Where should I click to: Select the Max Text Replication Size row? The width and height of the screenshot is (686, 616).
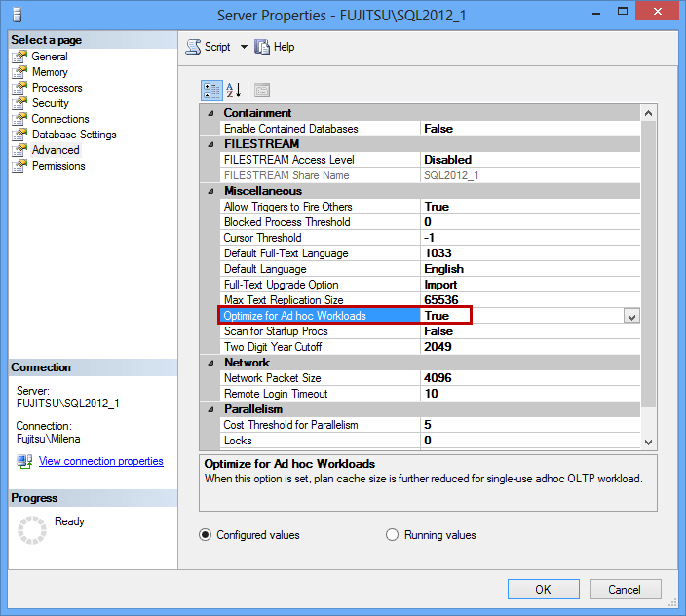(430, 300)
